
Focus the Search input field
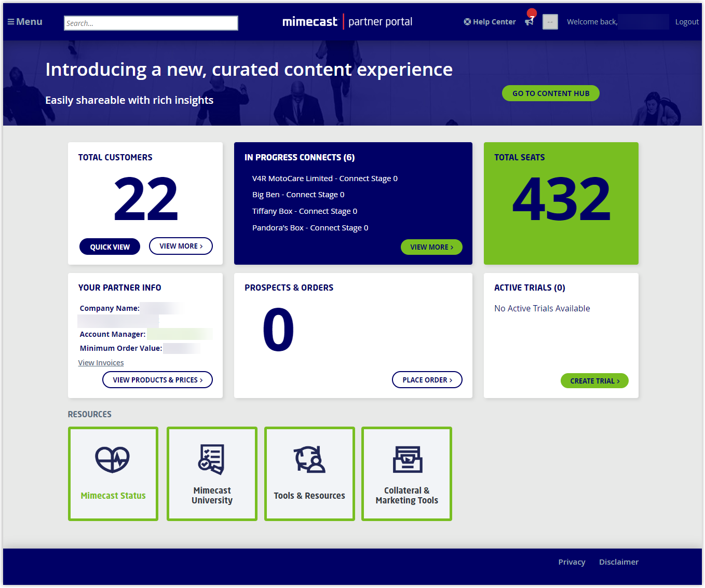click(151, 23)
